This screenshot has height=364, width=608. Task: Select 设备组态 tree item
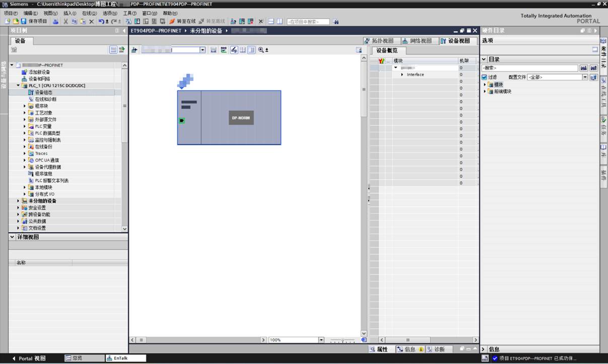pos(43,93)
